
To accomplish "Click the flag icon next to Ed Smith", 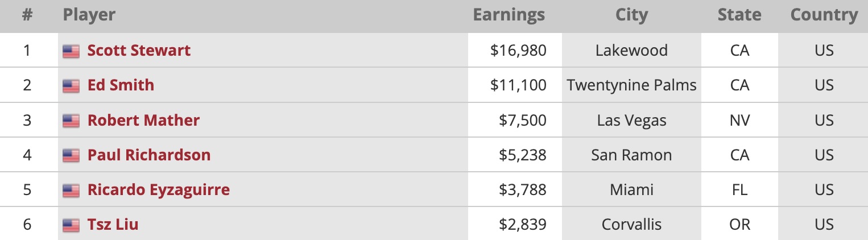I will point(71,86).
